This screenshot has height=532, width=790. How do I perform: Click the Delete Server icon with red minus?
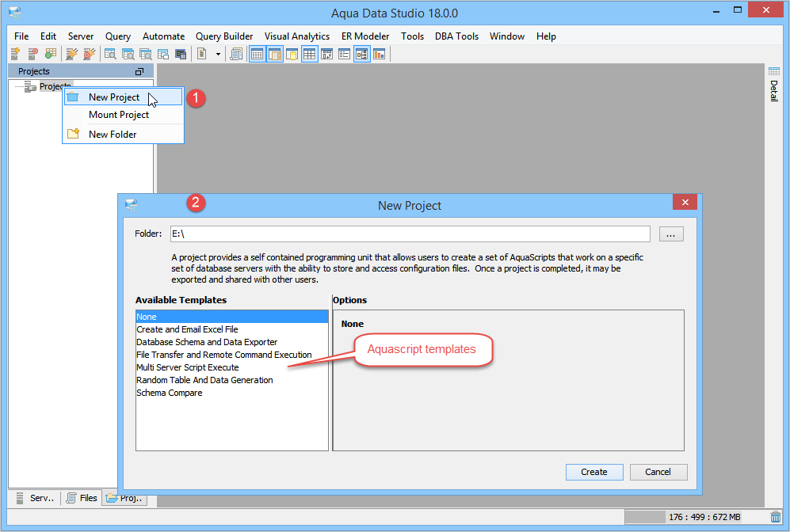coord(32,54)
